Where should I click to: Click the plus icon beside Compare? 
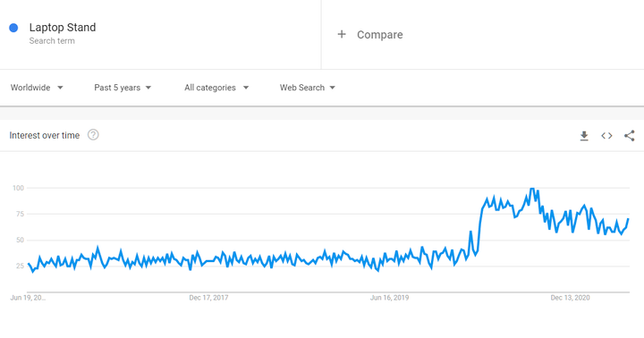[342, 34]
